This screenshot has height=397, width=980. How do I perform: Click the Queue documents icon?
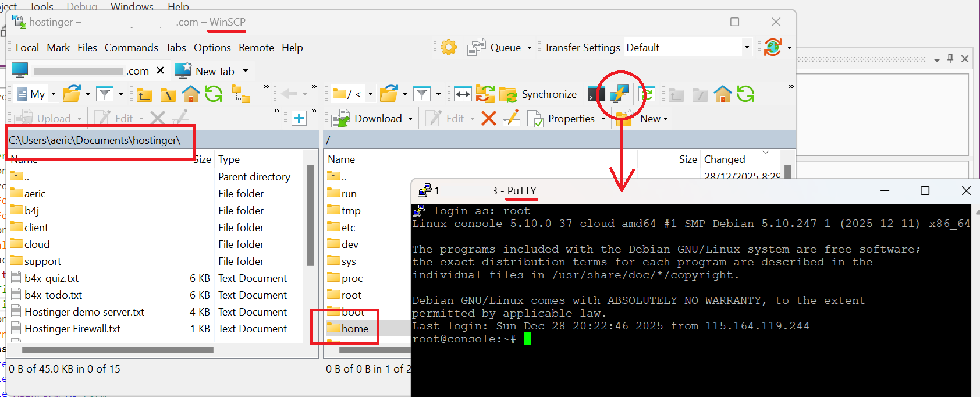pos(477,47)
